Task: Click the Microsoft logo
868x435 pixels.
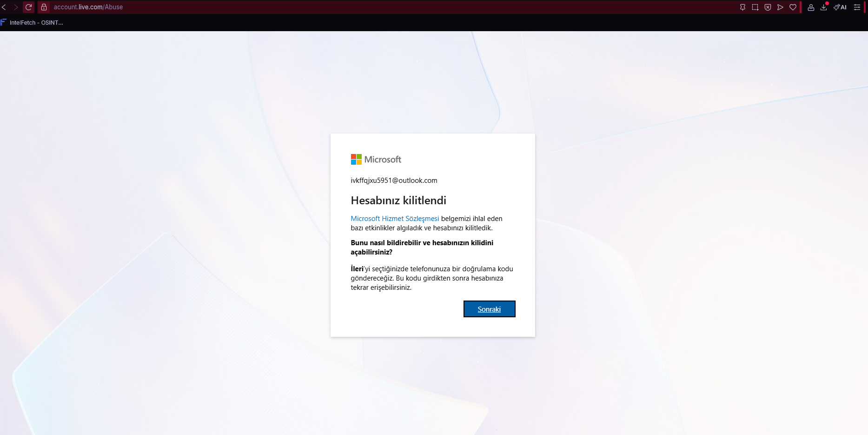Action: [376, 160]
